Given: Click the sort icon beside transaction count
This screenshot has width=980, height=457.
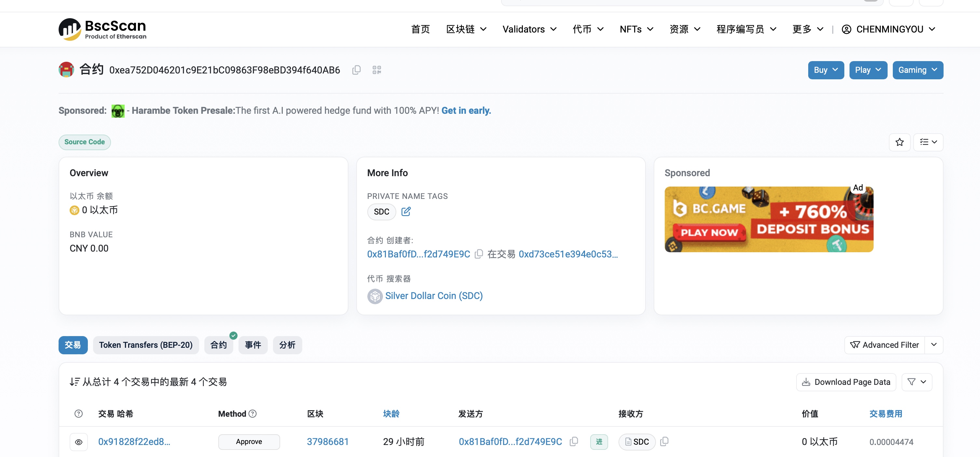Looking at the screenshot, I should pyautogui.click(x=75, y=382).
